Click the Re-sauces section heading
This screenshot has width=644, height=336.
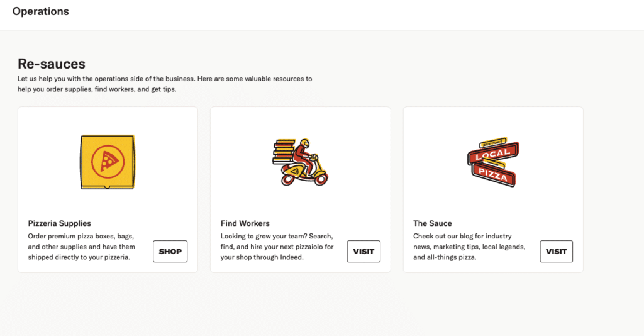(x=52, y=64)
